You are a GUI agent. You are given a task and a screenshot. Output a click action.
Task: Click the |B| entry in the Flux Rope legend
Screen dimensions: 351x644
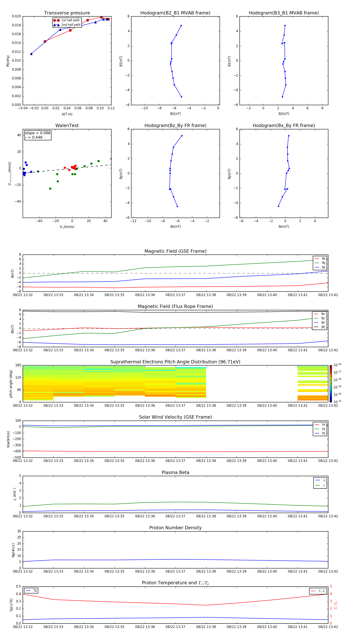(x=320, y=327)
